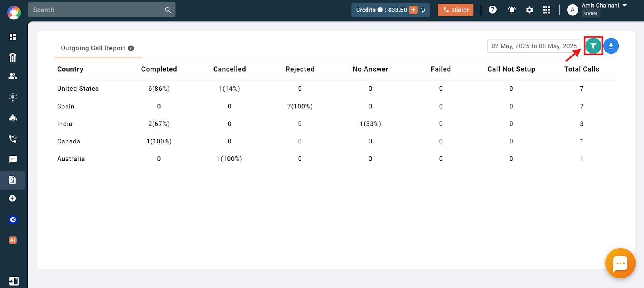Open the date range picker 02 May to 08 May

(534, 46)
